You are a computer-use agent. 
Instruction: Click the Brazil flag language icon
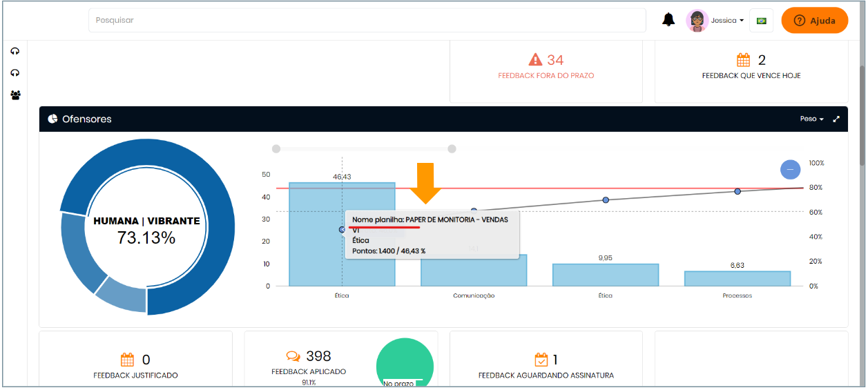[762, 21]
